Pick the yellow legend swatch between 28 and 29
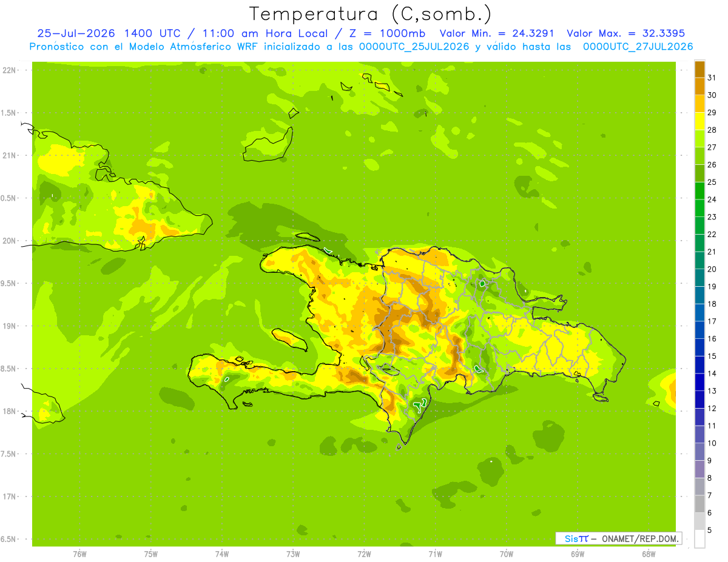Image resolution: width=728 pixels, height=562 pixels. 699,121
